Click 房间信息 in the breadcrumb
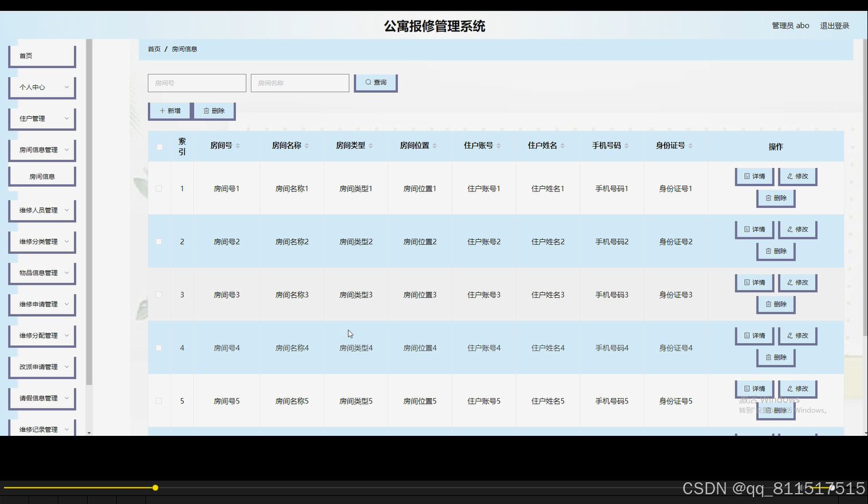The image size is (868, 504). point(184,49)
